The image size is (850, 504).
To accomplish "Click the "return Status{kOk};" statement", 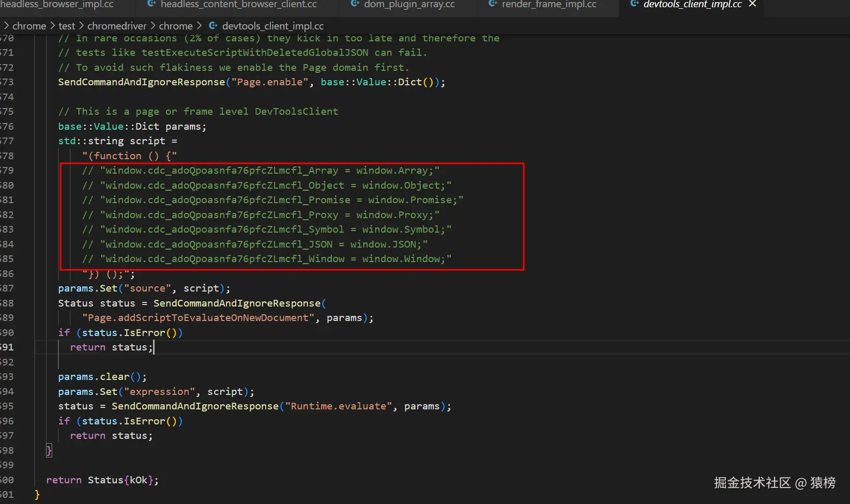I will click(x=102, y=480).
